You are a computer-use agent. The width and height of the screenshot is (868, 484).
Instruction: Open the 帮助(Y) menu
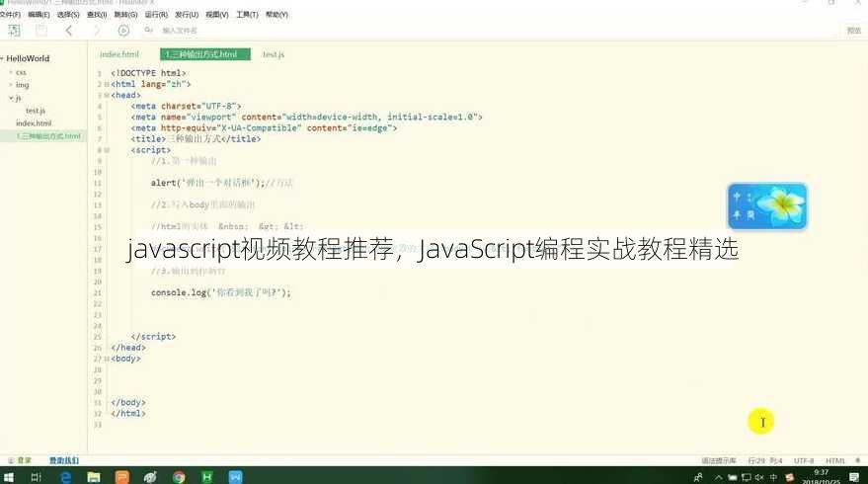(x=276, y=15)
